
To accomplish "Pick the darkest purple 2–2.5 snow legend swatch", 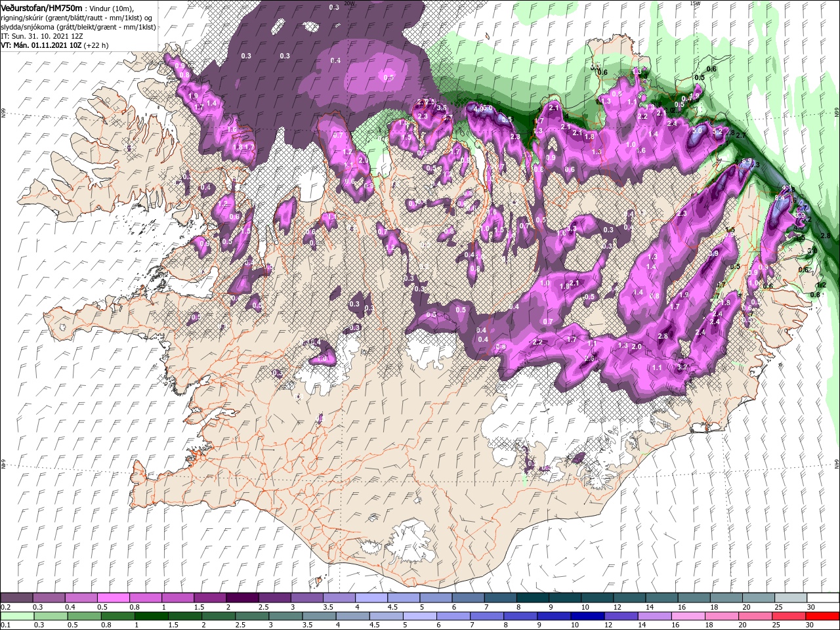I will pyautogui.click(x=242, y=598).
